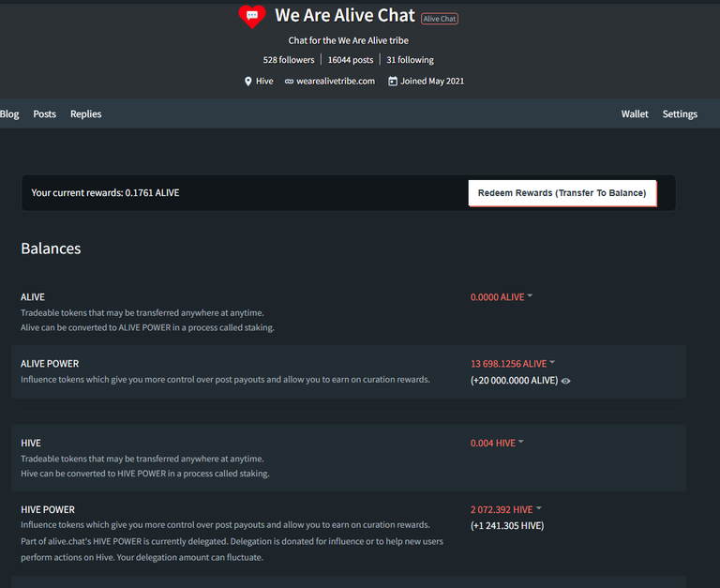Open the Posts tab

pyautogui.click(x=45, y=113)
